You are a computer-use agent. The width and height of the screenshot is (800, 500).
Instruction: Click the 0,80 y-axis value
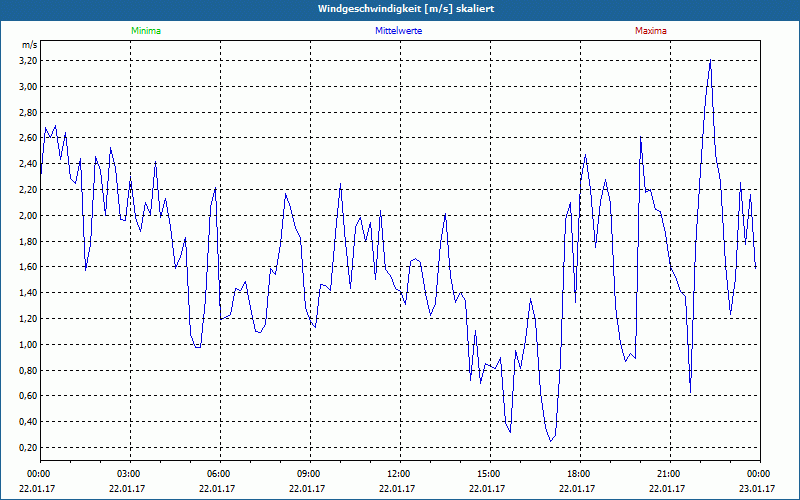pos(29,370)
